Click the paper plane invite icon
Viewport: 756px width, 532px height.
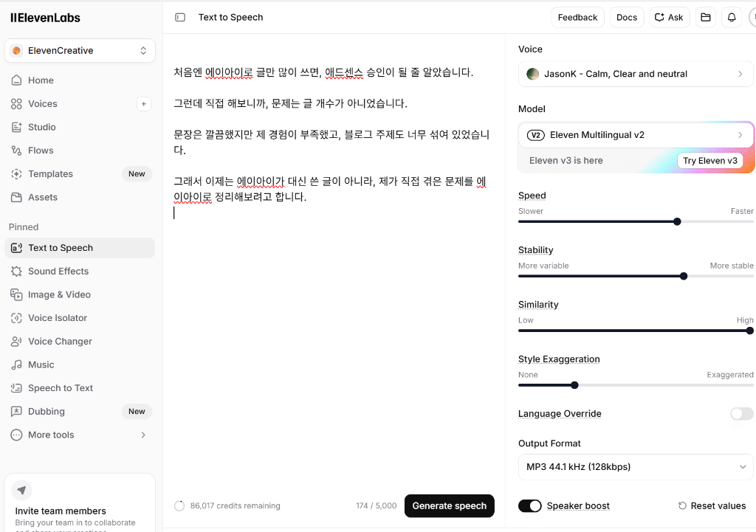click(x=21, y=490)
